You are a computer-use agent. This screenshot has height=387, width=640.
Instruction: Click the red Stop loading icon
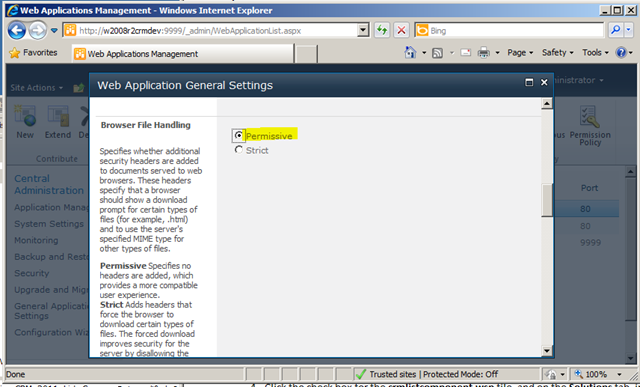402,30
